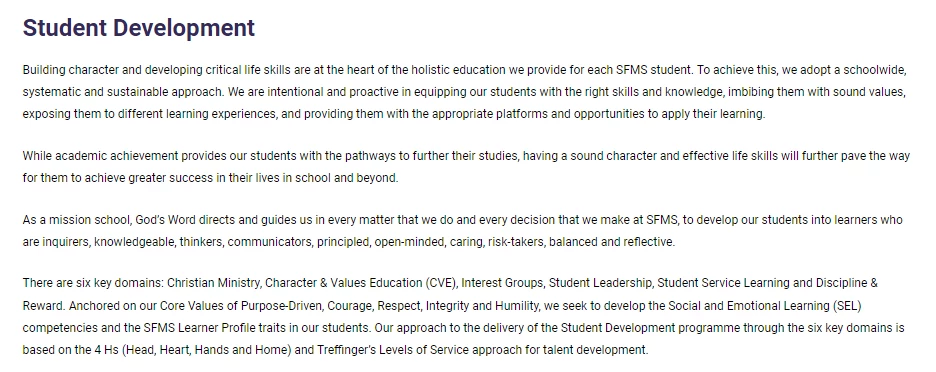Click the 'Christian Ministry' domain text
Image resolution: width=936 pixels, height=372 pixels.
tap(213, 282)
